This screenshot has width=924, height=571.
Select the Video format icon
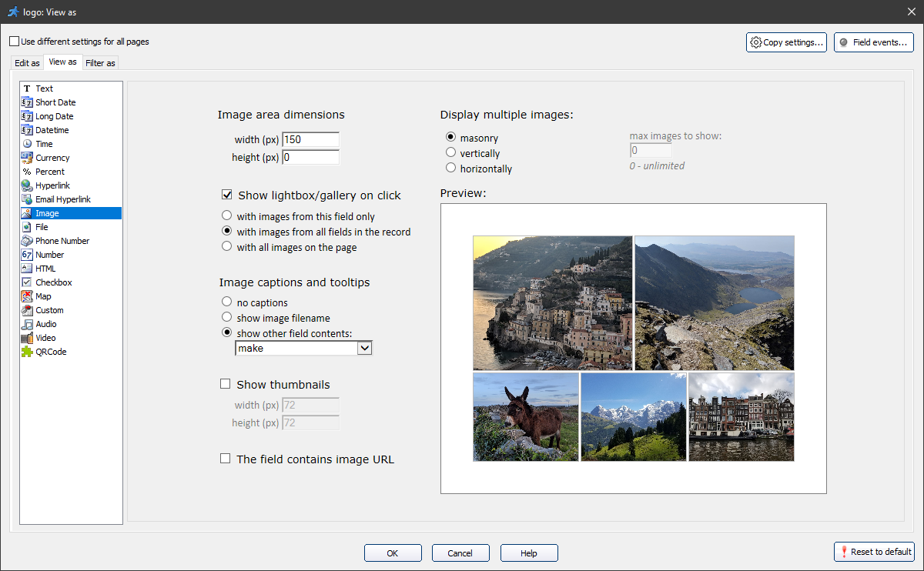pos(27,338)
